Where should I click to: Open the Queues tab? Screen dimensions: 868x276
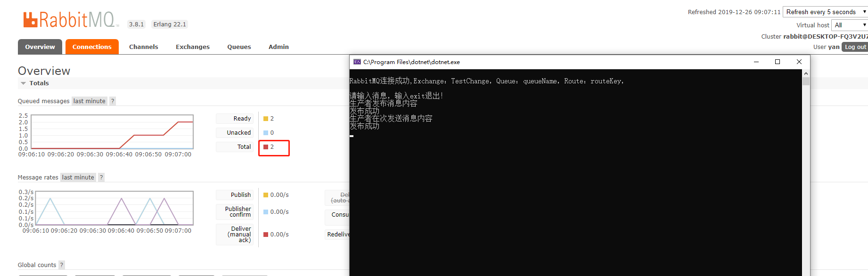tap(239, 47)
